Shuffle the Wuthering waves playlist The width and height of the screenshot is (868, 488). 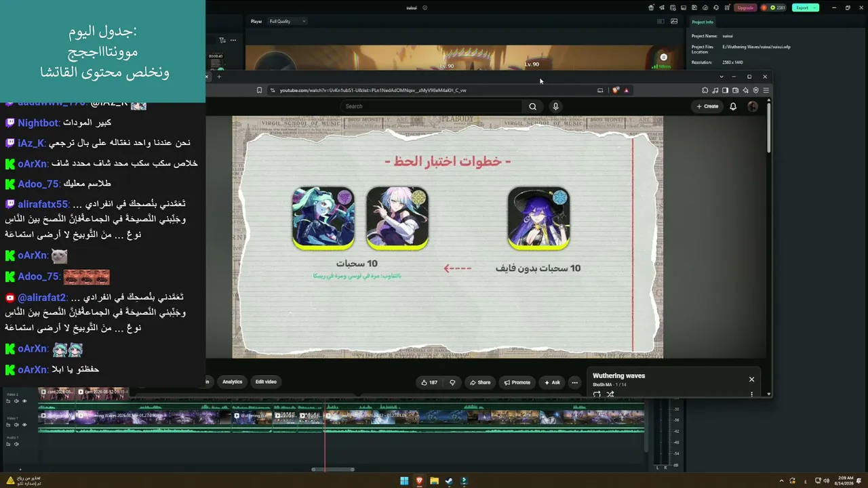click(x=610, y=394)
